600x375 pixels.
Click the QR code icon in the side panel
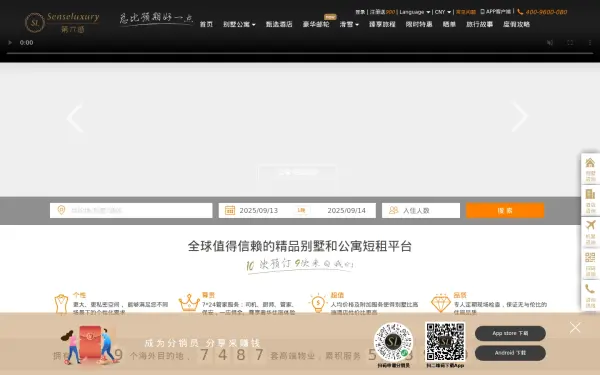[x=590, y=257]
